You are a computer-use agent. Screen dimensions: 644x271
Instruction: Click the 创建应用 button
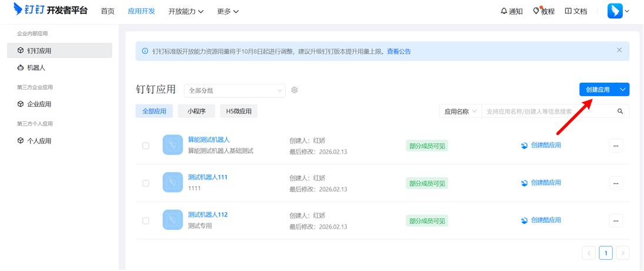pos(598,90)
